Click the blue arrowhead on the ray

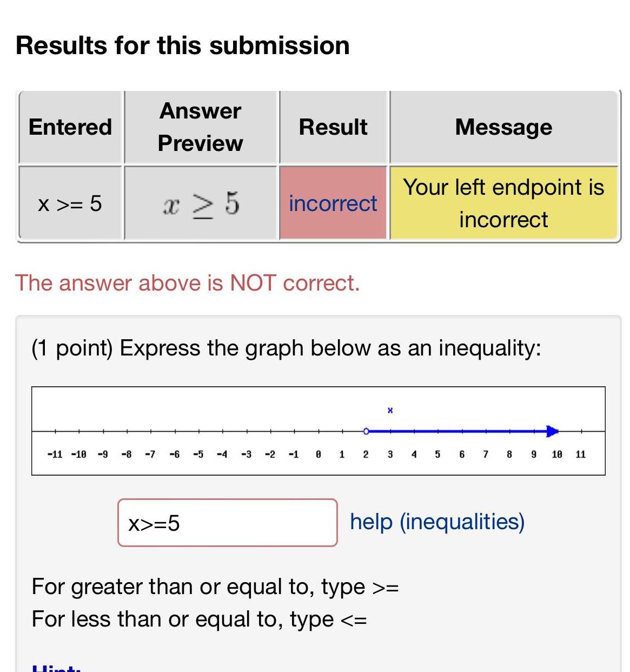coord(552,431)
